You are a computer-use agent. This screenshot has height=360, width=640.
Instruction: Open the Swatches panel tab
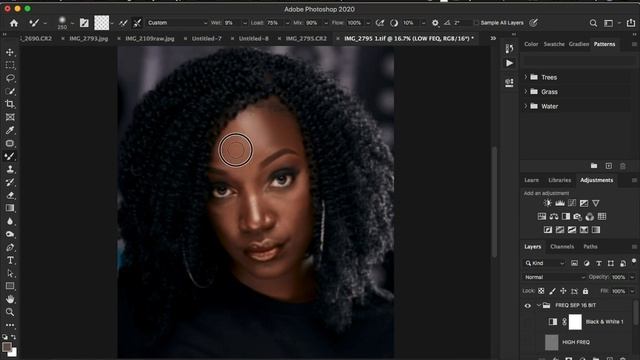click(554, 44)
